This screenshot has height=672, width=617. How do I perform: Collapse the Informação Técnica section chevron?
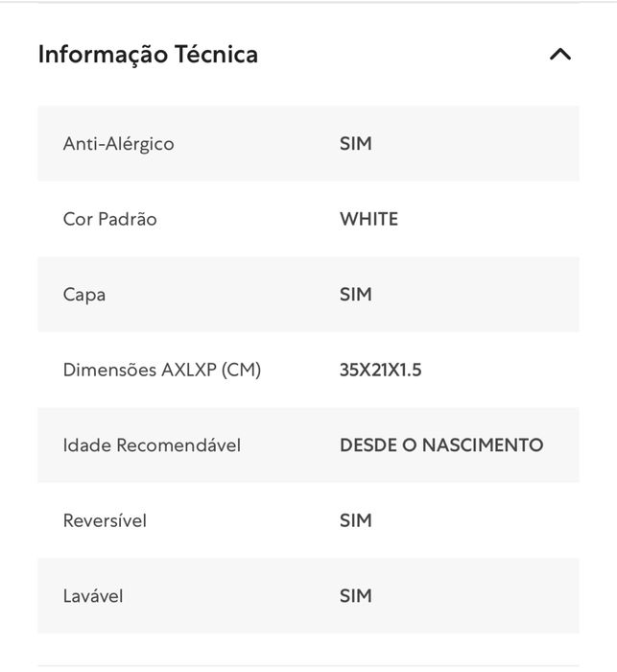click(559, 55)
